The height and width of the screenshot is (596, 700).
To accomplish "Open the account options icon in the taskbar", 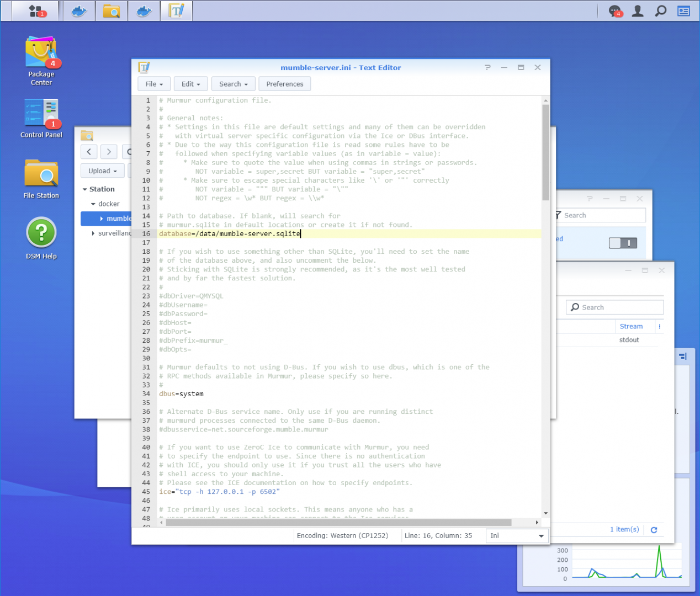I will (637, 10).
